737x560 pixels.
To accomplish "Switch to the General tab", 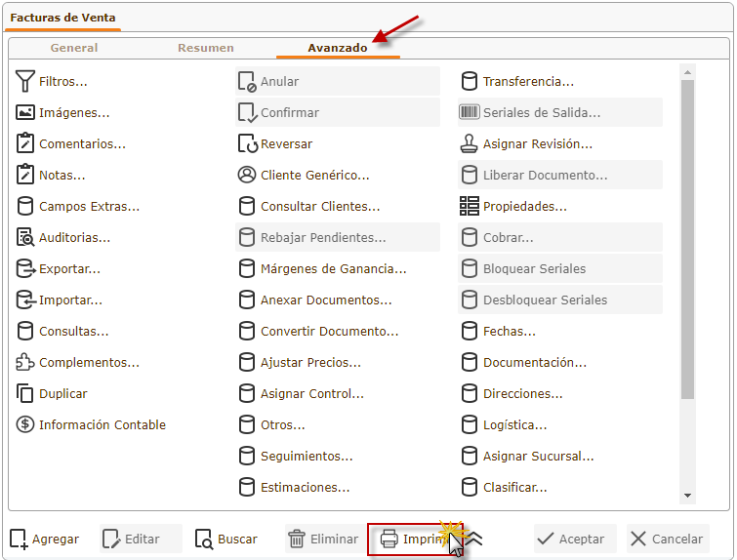I will click(x=74, y=48).
